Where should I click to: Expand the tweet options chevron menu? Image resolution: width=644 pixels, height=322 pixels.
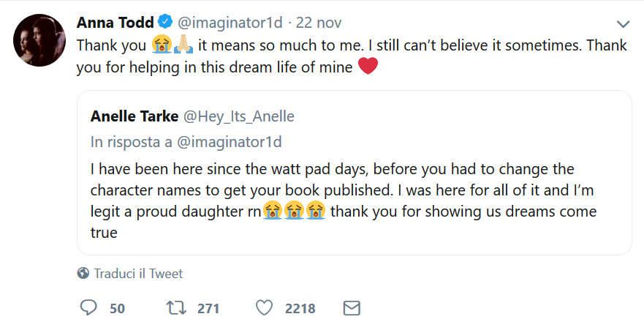pyautogui.click(x=624, y=24)
